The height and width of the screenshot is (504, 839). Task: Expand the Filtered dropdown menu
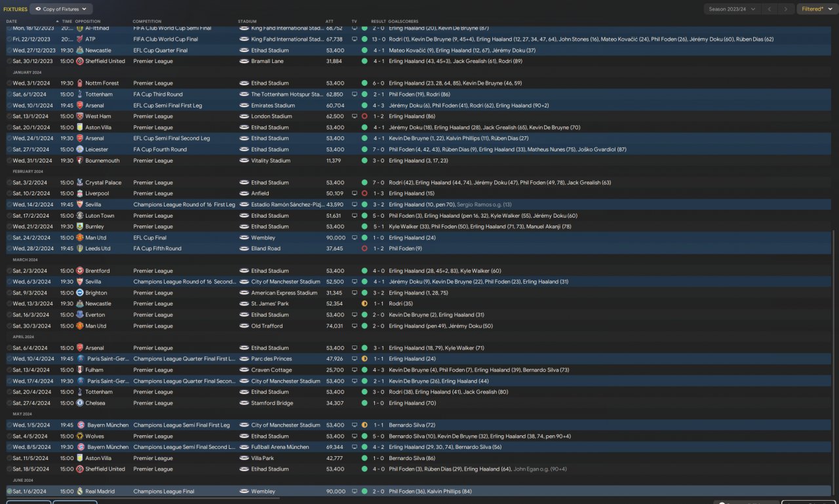[x=817, y=9]
